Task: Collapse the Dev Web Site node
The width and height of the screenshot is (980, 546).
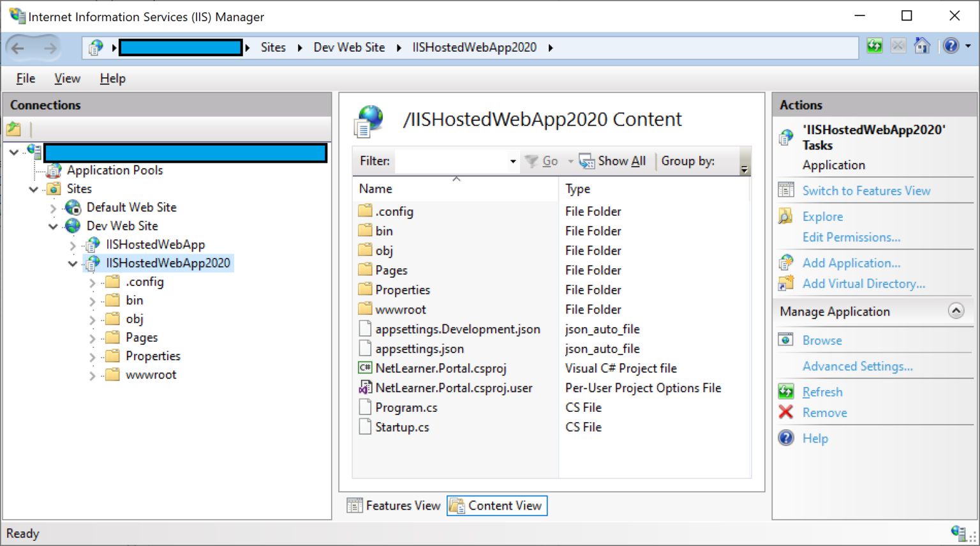Action: pos(54,226)
